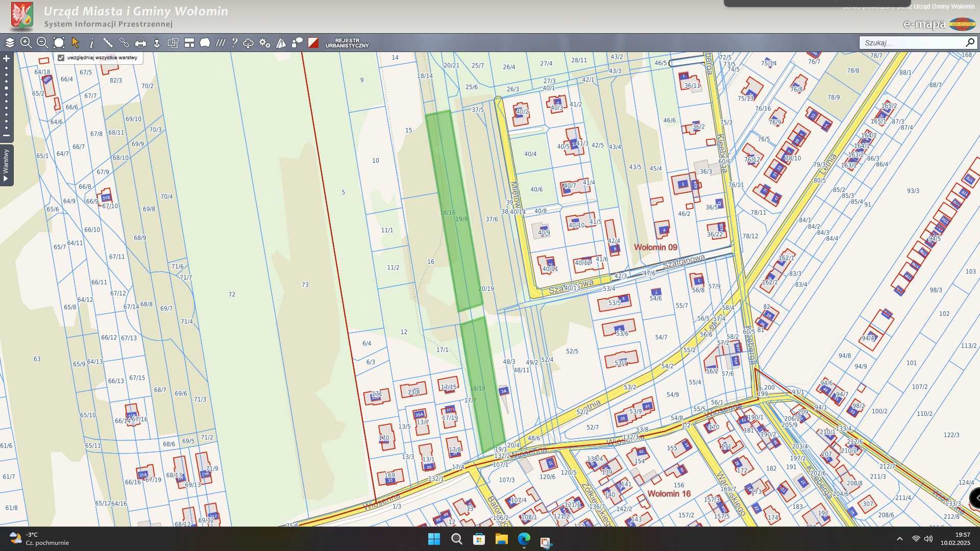Open the print map icon
Image resolution: width=980 pixels, height=551 pixels.
tap(140, 43)
